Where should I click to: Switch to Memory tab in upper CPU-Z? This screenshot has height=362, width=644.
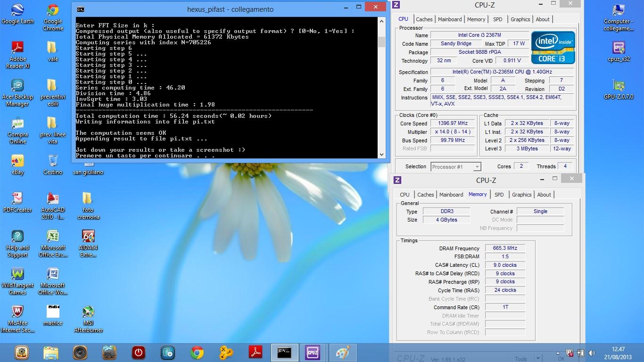(476, 19)
